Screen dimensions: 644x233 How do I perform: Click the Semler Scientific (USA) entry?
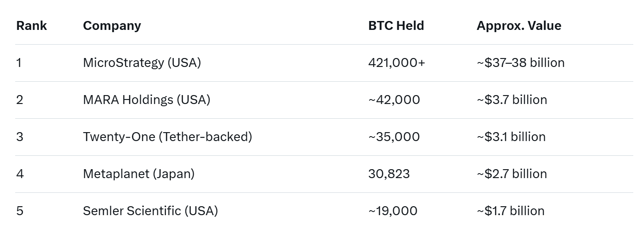click(150, 211)
